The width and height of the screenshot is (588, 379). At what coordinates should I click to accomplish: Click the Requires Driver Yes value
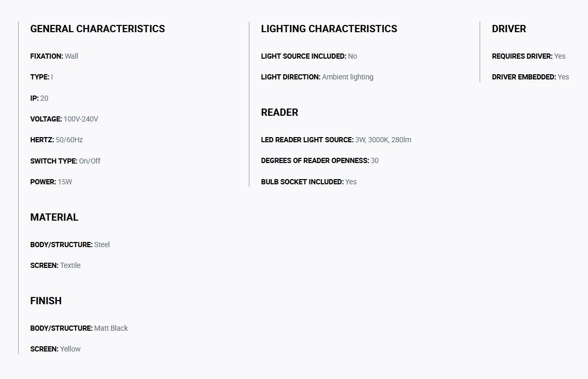[560, 57]
